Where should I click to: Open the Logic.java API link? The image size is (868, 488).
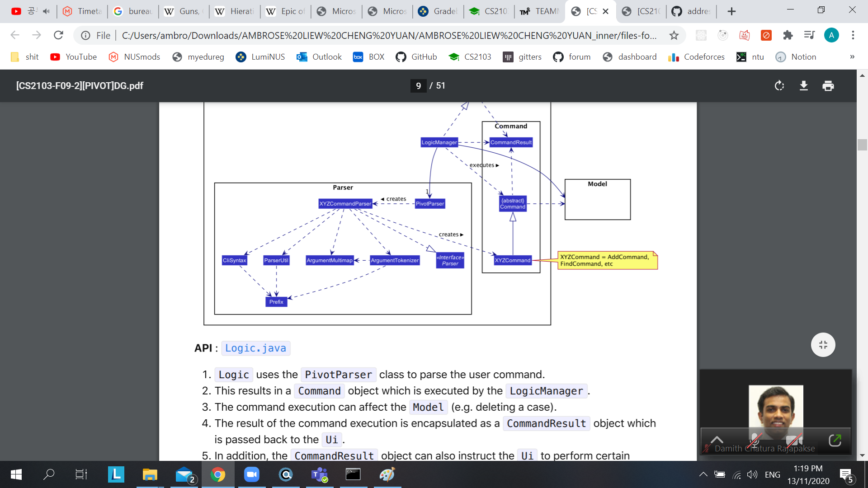[255, 348]
